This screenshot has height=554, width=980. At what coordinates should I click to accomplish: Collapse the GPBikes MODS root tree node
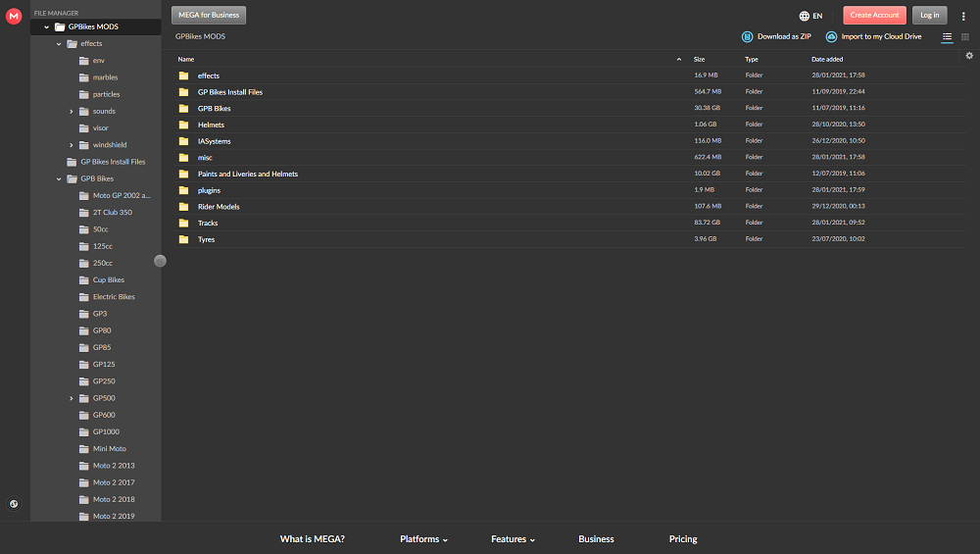coord(46,26)
